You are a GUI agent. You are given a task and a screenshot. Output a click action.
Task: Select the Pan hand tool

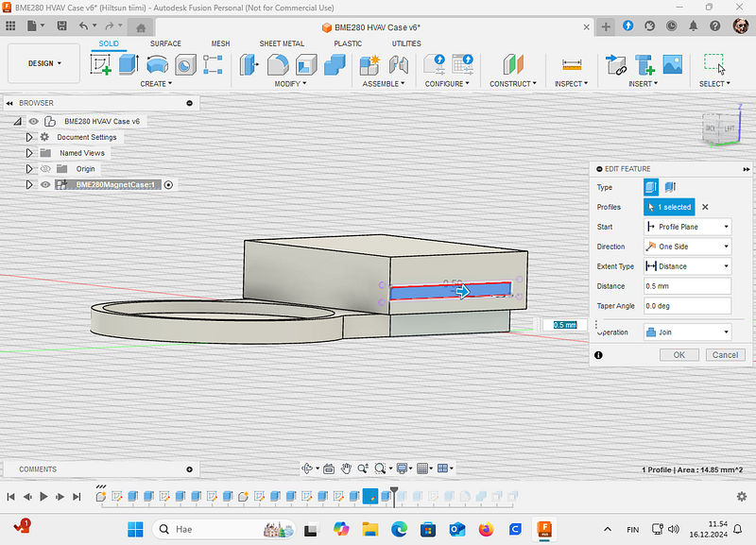346,468
